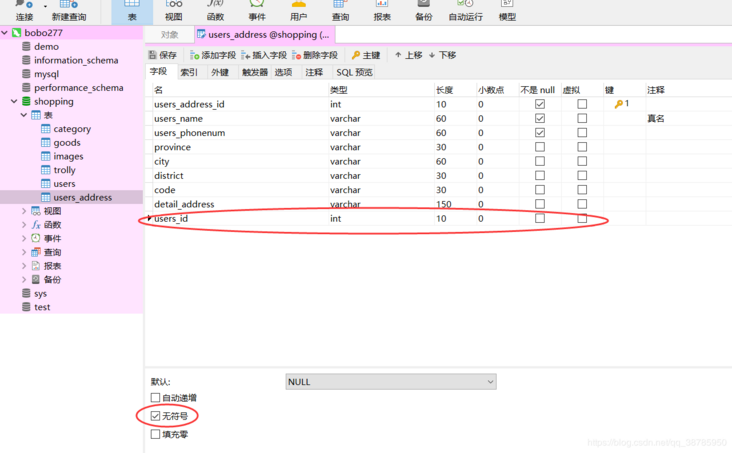
Task: Open the 事件 events toolbar icon
Action: click(x=257, y=11)
